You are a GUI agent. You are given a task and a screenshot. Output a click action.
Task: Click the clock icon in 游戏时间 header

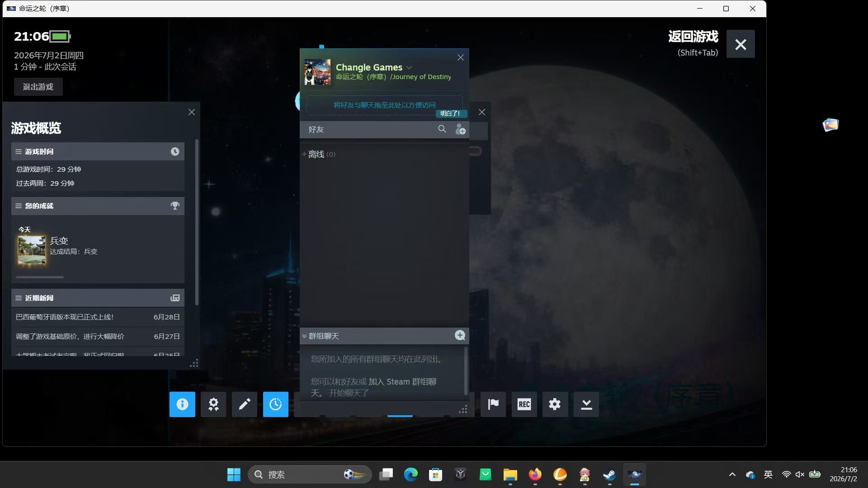[175, 151]
